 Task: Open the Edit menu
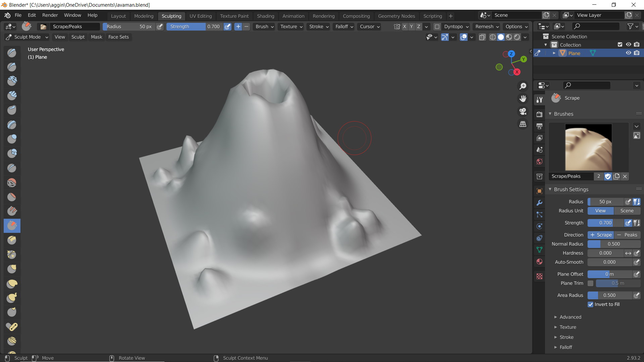coord(32,15)
